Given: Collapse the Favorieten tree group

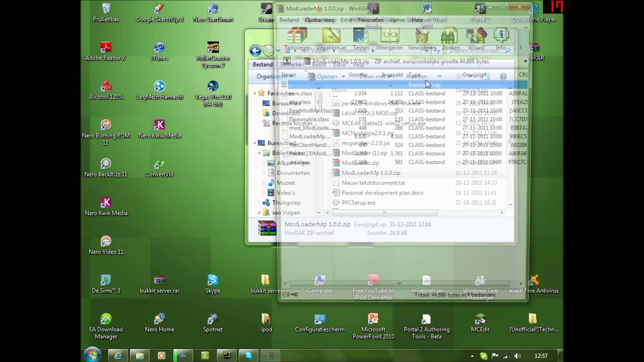Looking at the screenshot, I should pos(255,93).
